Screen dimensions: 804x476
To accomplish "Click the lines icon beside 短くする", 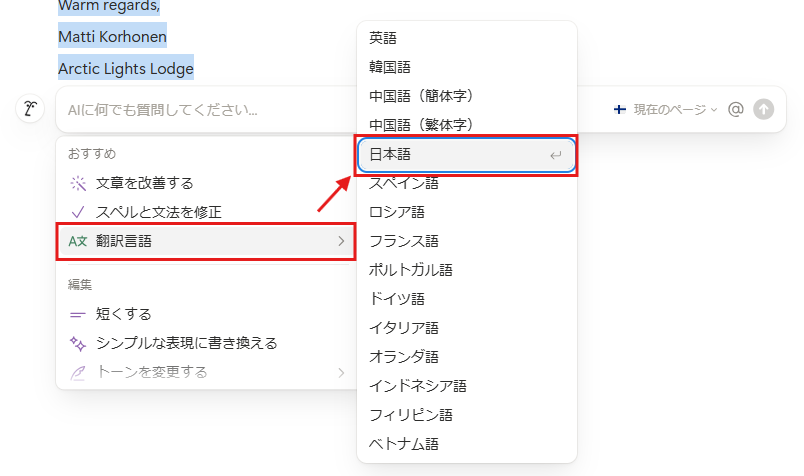I will 78,314.
